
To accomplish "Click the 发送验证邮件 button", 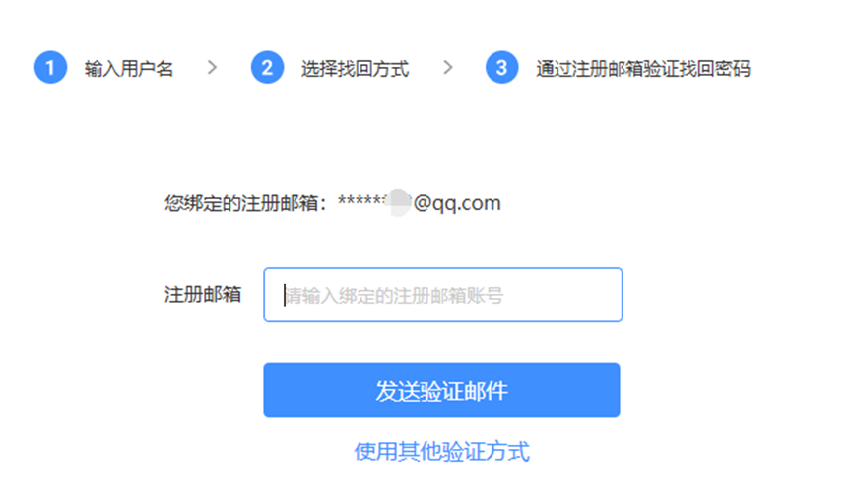I will coord(441,391).
